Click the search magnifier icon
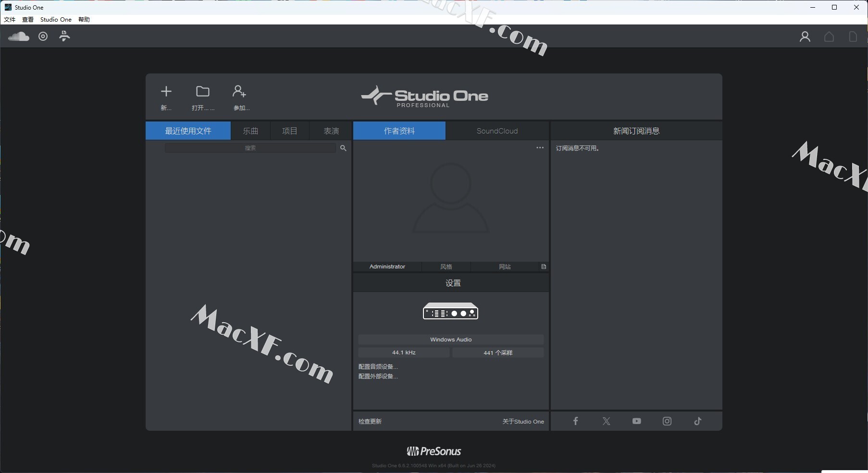The width and height of the screenshot is (868, 473). [x=343, y=148]
